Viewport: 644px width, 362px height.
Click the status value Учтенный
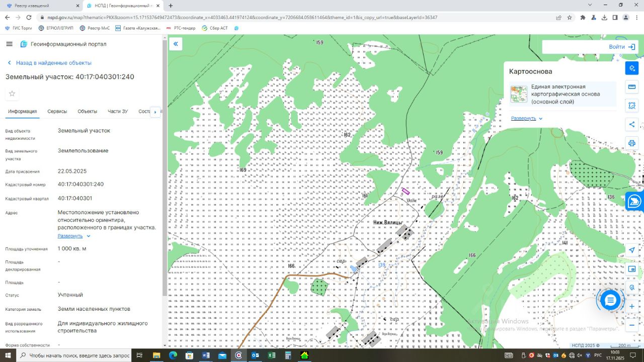(70, 295)
